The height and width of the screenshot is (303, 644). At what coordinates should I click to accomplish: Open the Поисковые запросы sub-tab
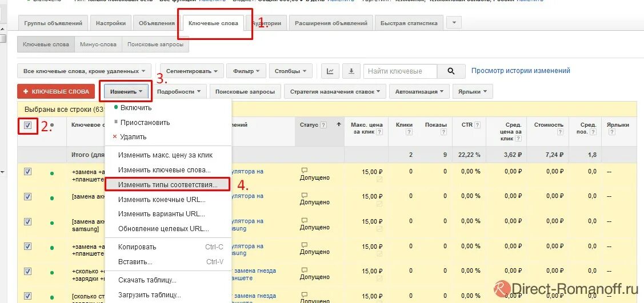155,45
